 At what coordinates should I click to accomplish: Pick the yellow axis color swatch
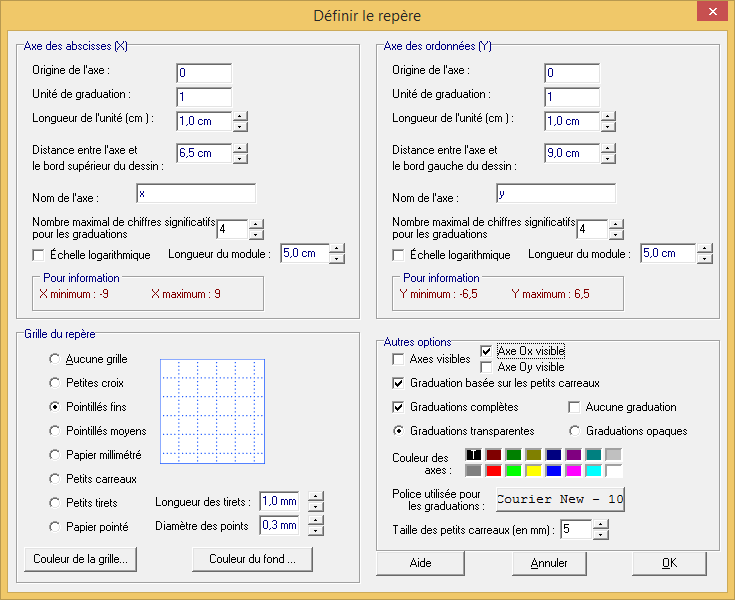534,471
